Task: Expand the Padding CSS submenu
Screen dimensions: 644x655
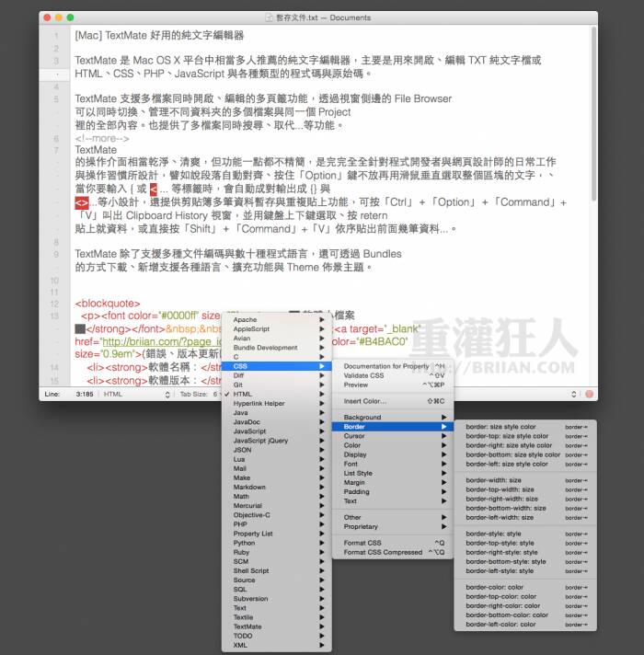Action: tap(393, 491)
